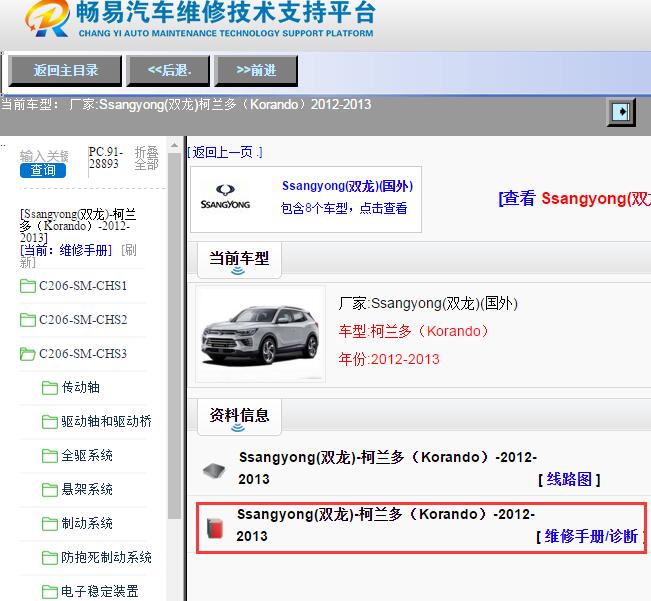651x601 pixels.
Task: Open the 传动轴 tree item
Action: 81,388
